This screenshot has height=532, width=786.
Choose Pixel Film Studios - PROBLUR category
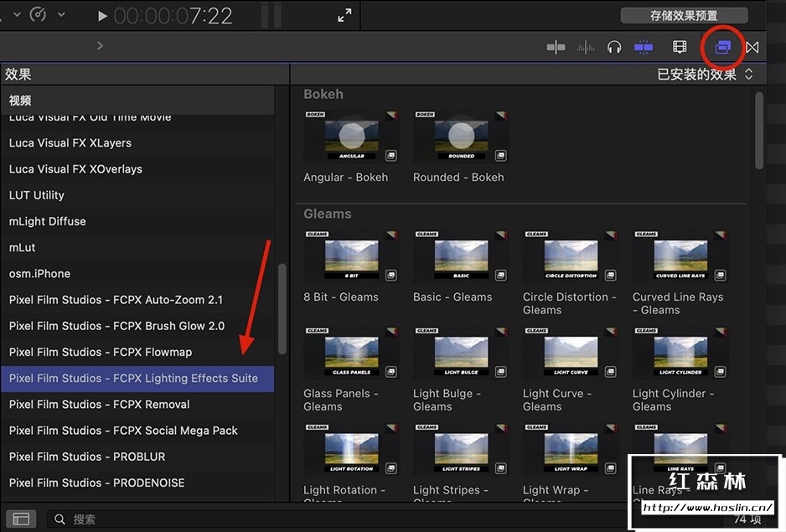pyautogui.click(x=87, y=457)
